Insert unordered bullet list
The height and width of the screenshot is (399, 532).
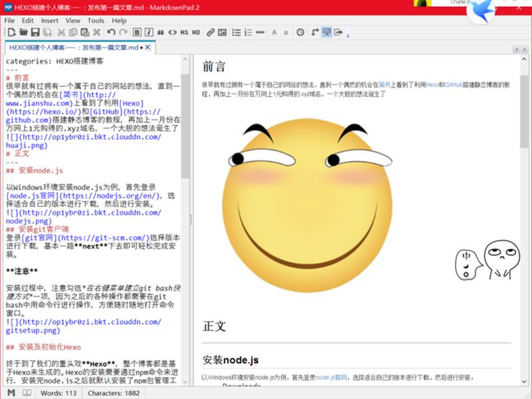click(237, 32)
